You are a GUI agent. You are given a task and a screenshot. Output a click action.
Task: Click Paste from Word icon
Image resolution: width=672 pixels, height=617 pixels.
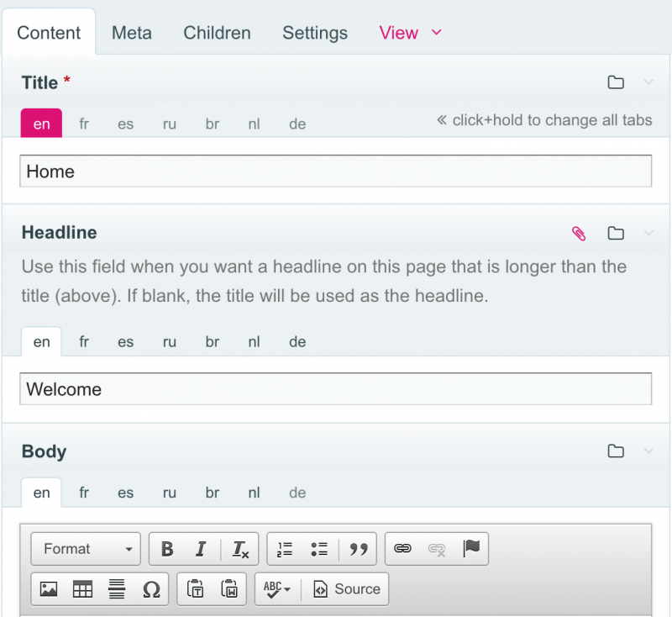coord(229,589)
